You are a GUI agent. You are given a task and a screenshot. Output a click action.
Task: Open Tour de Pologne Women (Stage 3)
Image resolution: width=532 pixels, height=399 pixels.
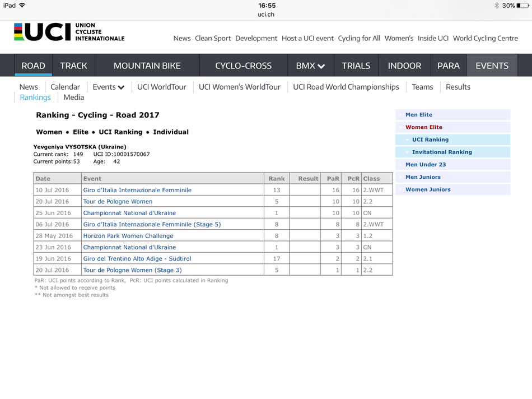click(x=132, y=270)
